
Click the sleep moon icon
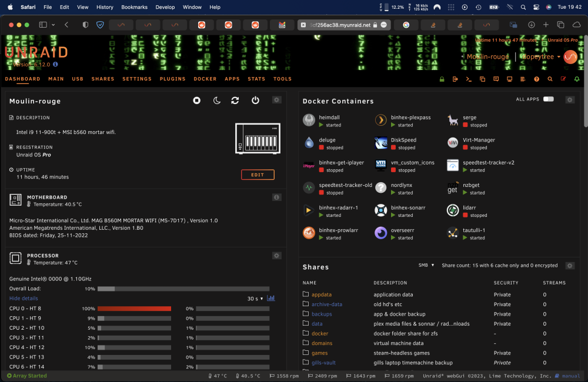pyautogui.click(x=217, y=100)
